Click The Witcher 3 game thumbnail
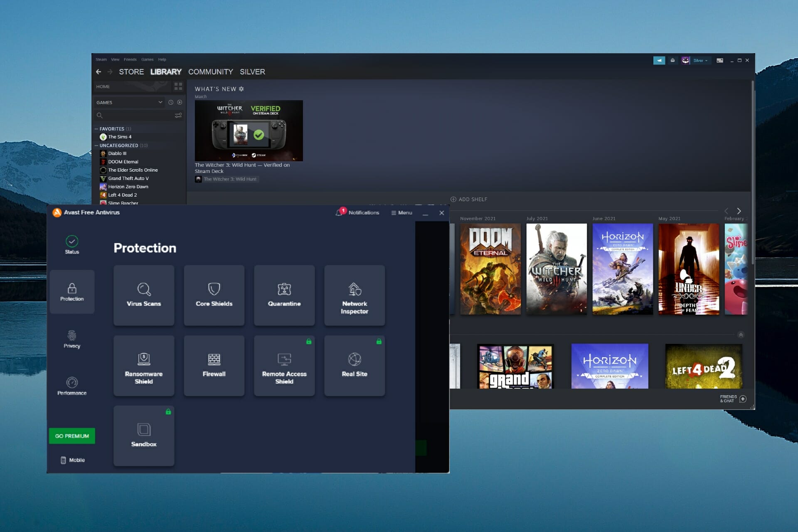Screen dimensions: 798x532 click(x=556, y=270)
